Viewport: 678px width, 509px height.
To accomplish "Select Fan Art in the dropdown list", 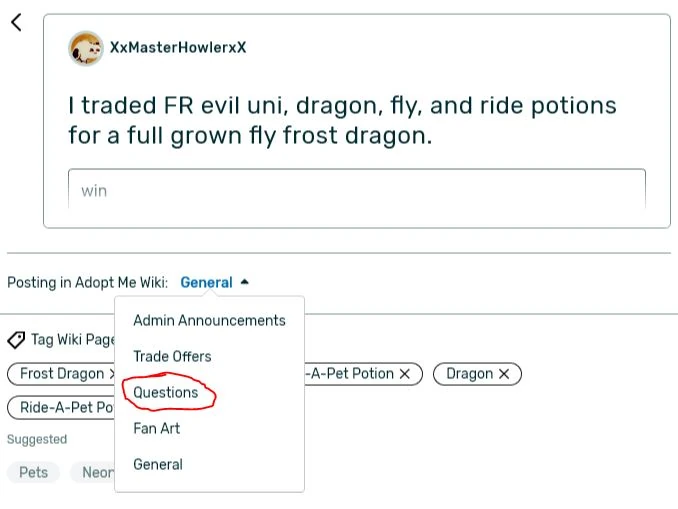I will (156, 428).
